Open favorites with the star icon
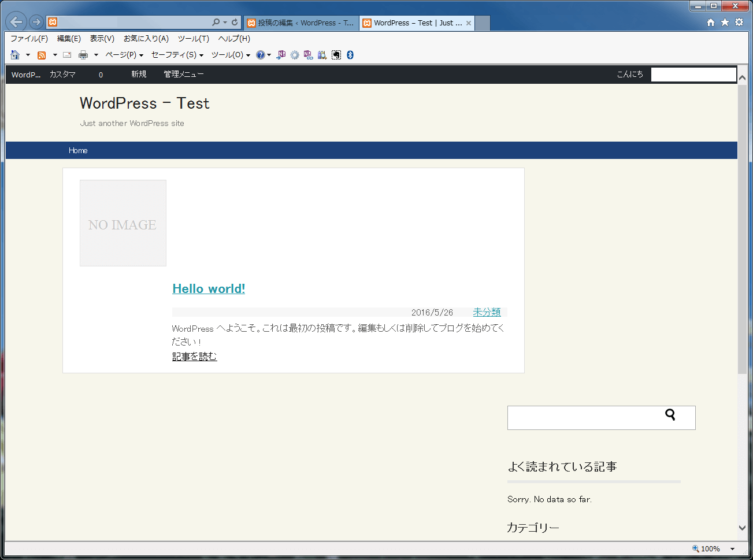This screenshot has height=560, width=753. [x=725, y=22]
